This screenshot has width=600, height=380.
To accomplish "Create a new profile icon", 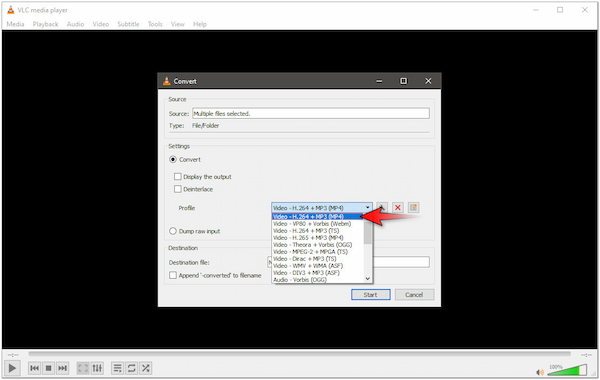I will point(413,207).
